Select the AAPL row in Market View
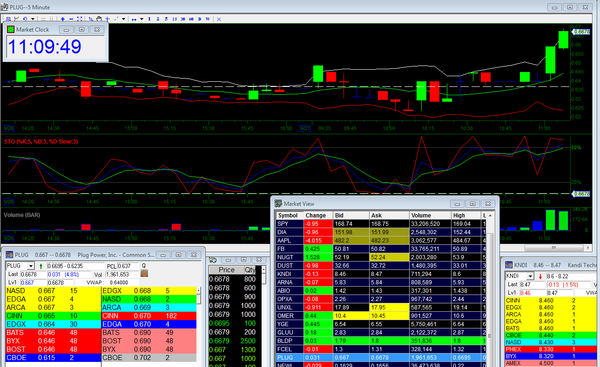Viewport: 600px width, 367px height. pos(381,240)
